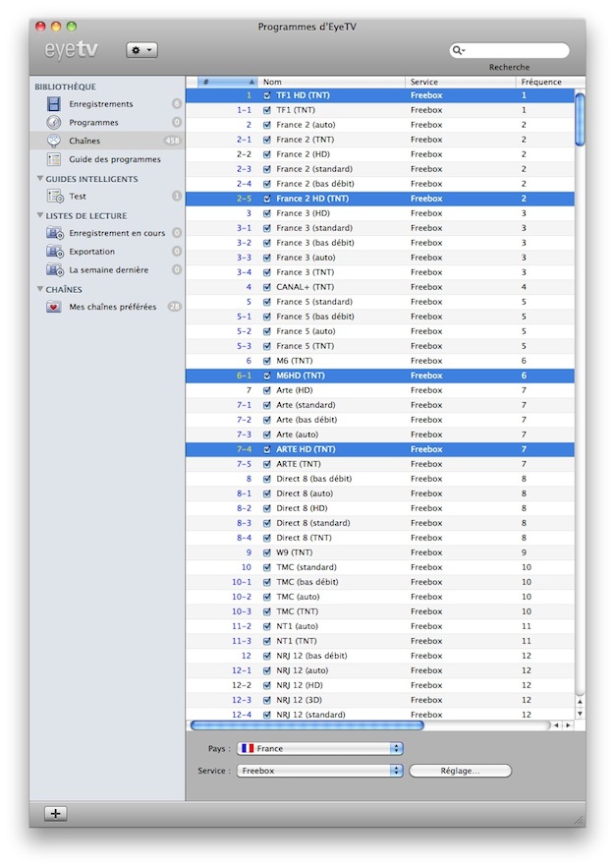The width and height of the screenshot is (615, 868).
Task: Select the Exportation playlist icon
Action: click(55, 252)
